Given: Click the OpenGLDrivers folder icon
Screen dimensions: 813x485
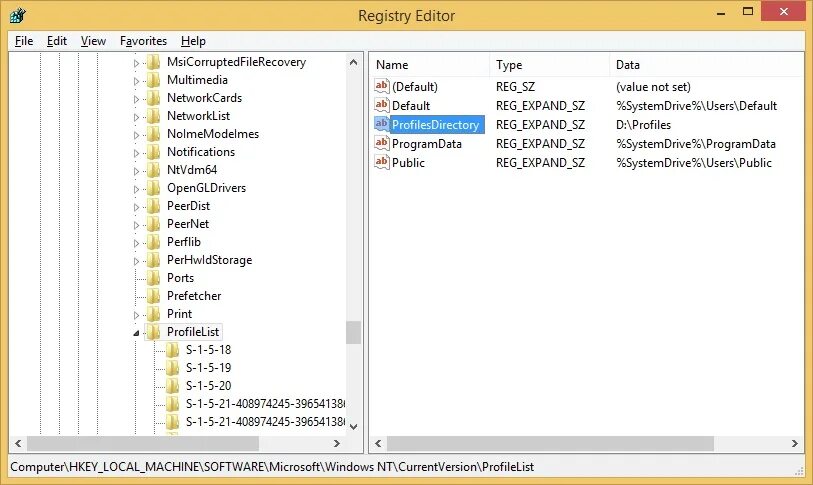Looking at the screenshot, I should click(x=153, y=188).
